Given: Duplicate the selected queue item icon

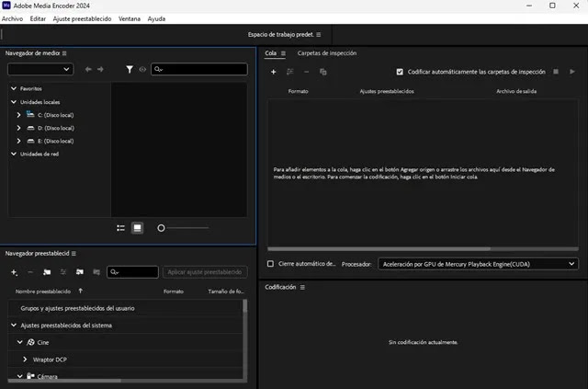Looking at the screenshot, I should pos(322,72).
